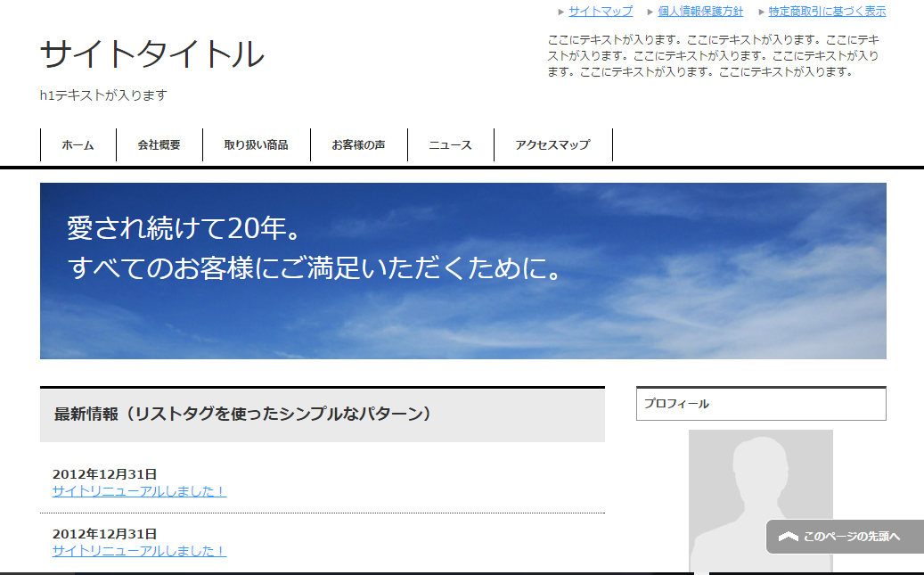Screen dimensions: 924x575
Task: Open the ニュース navigation item
Action: coord(450,145)
